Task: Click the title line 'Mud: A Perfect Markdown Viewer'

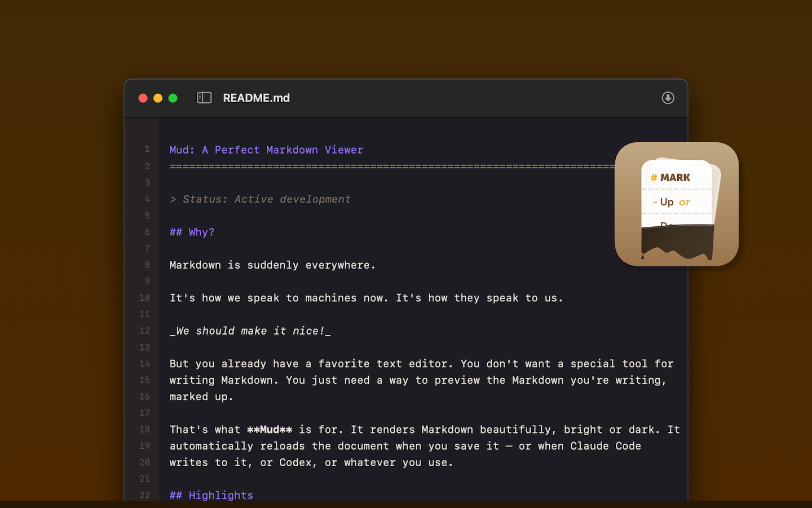Action: coord(266,150)
